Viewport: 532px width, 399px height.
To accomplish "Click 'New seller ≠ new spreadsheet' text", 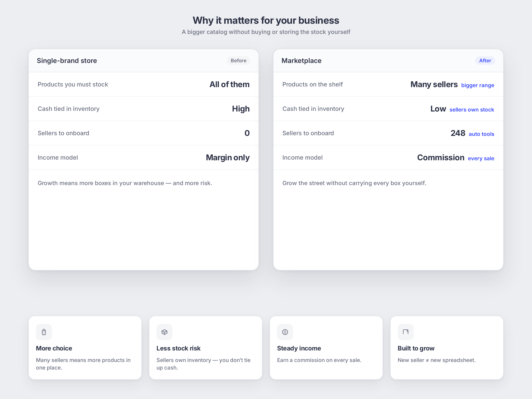I will pos(436,360).
